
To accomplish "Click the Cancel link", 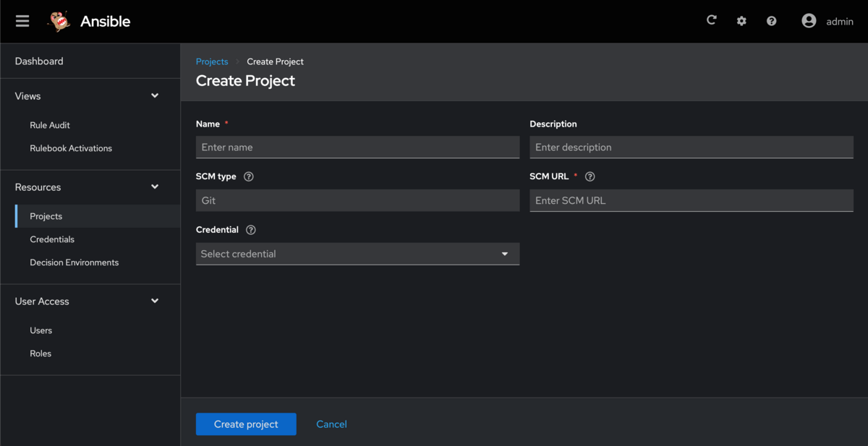I will click(331, 424).
